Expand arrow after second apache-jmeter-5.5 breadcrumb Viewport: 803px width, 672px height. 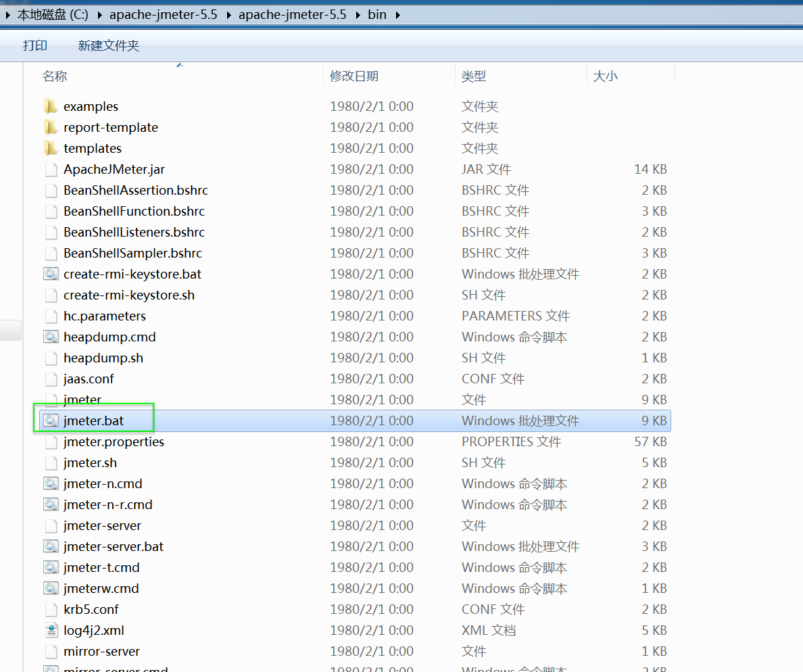point(358,15)
